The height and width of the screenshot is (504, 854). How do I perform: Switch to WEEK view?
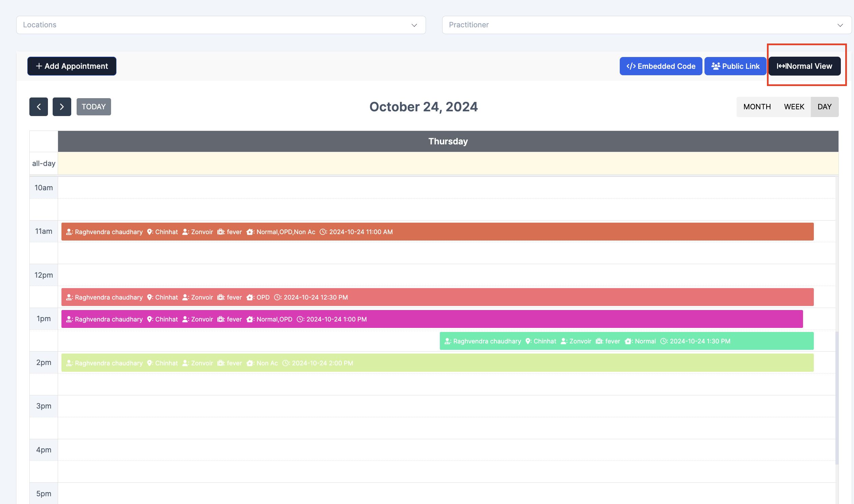pyautogui.click(x=794, y=107)
